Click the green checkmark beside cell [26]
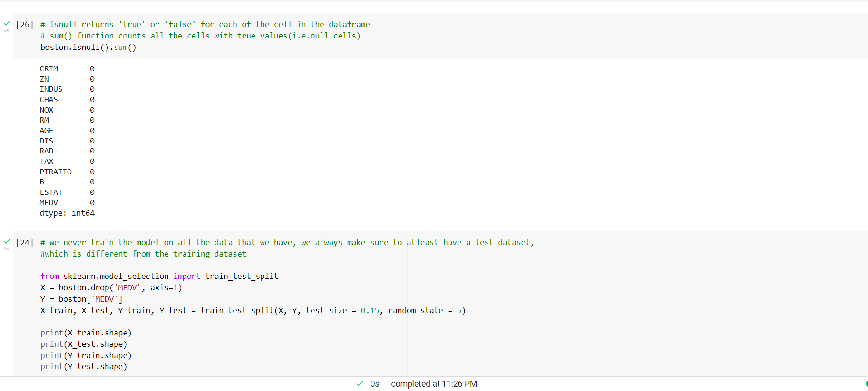 (7, 23)
